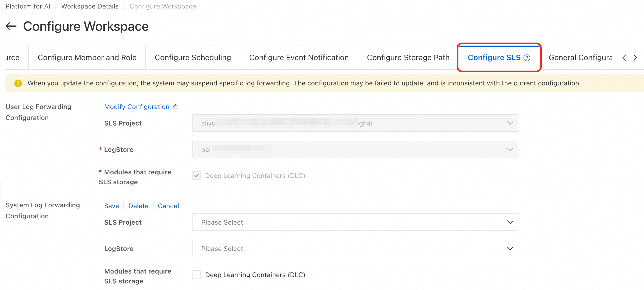The width and height of the screenshot is (644, 290).
Task: Click the yellow warning icon in the banner
Action: coord(18,83)
